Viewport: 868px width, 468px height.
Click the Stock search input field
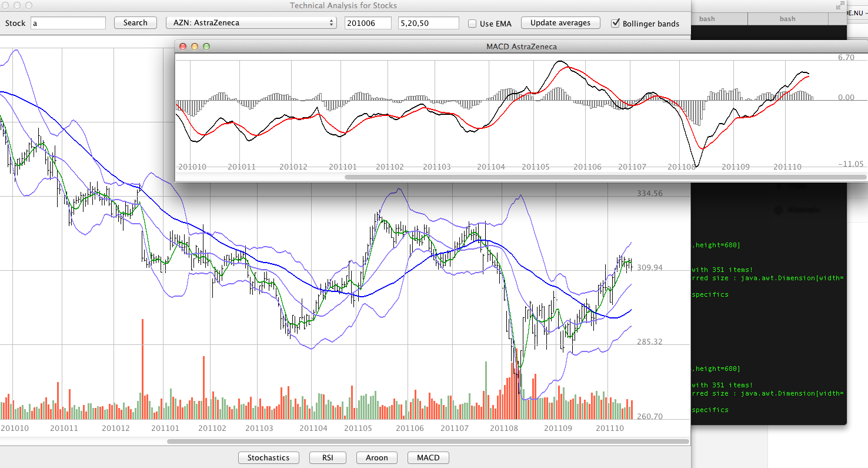tap(68, 23)
